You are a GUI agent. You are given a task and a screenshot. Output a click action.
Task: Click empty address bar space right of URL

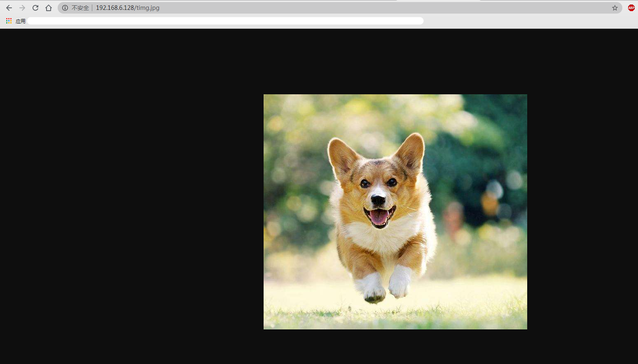tap(371, 8)
